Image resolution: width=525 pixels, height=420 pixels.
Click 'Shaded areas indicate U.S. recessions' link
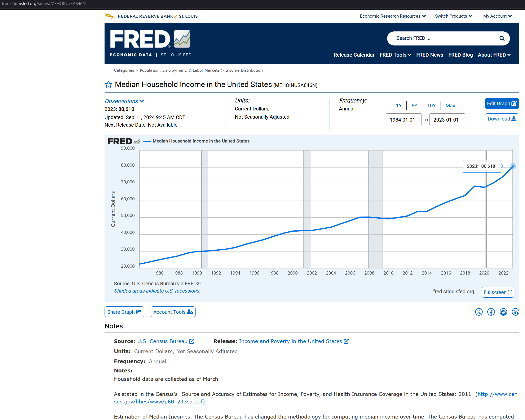pos(157,291)
